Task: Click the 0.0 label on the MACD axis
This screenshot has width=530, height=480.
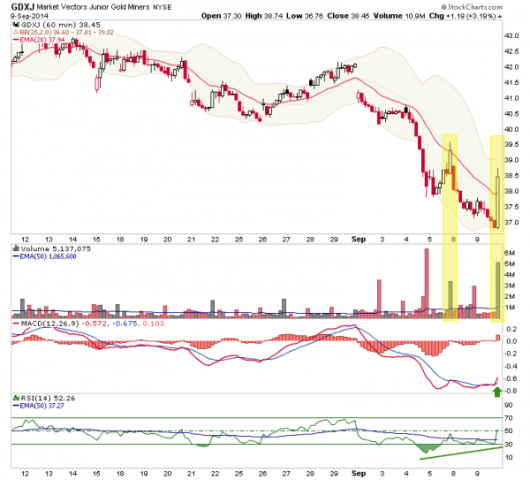Action: coord(512,341)
